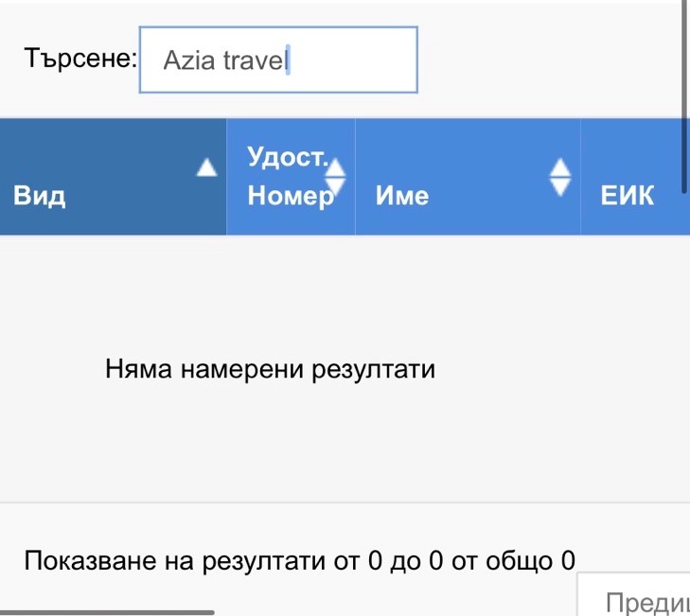Click the sort arrows pair next to Име
The image size is (690, 616).
pyautogui.click(x=561, y=176)
